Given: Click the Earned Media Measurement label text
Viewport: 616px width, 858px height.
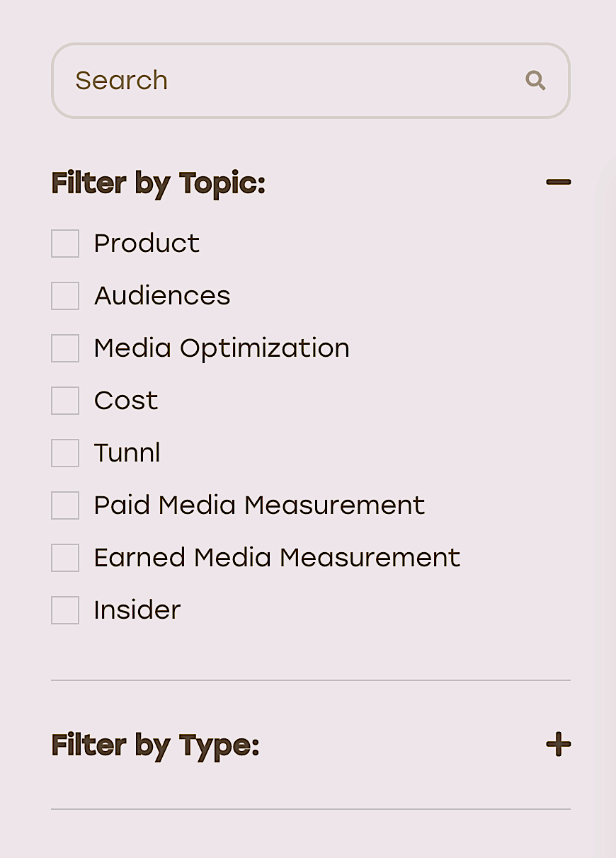Looking at the screenshot, I should (277, 558).
